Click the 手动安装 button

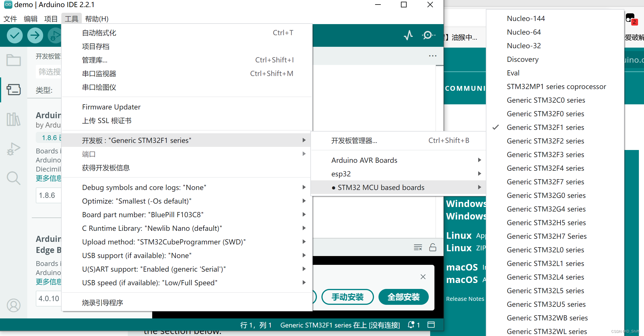click(x=348, y=297)
